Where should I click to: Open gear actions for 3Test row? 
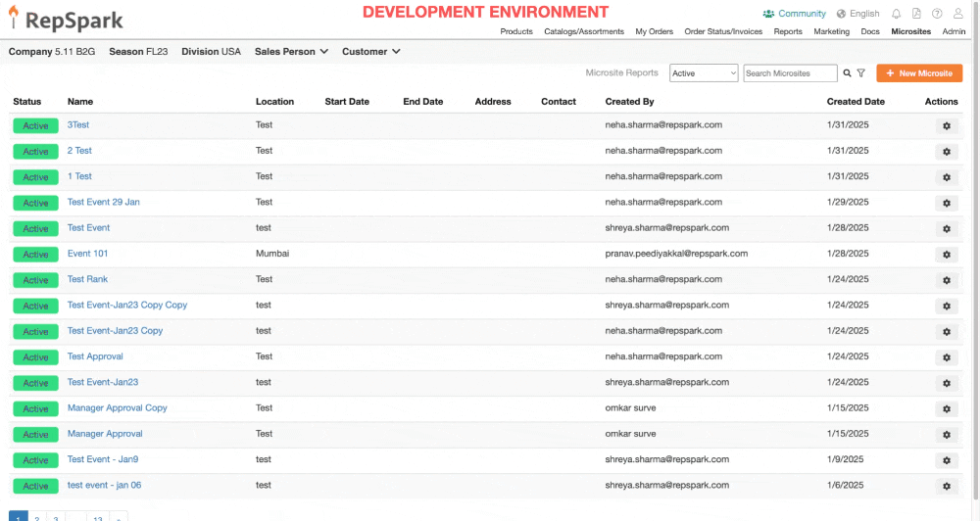pyautogui.click(x=947, y=125)
